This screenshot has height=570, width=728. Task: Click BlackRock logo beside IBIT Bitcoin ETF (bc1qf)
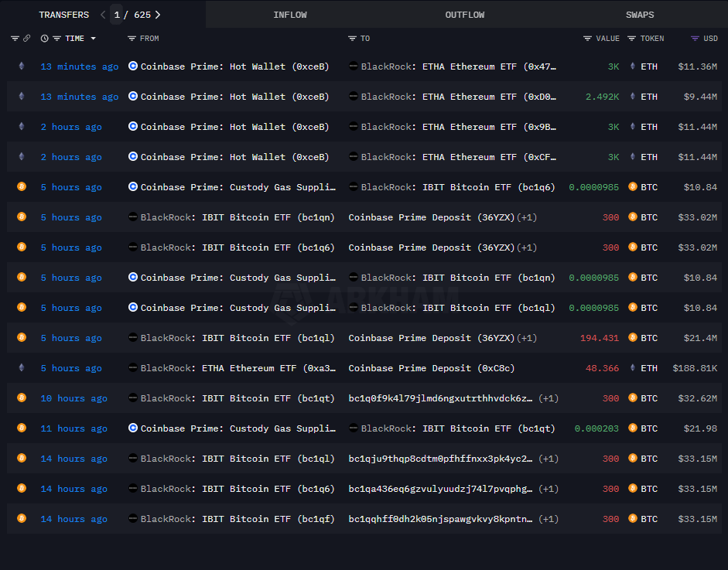[x=133, y=518]
